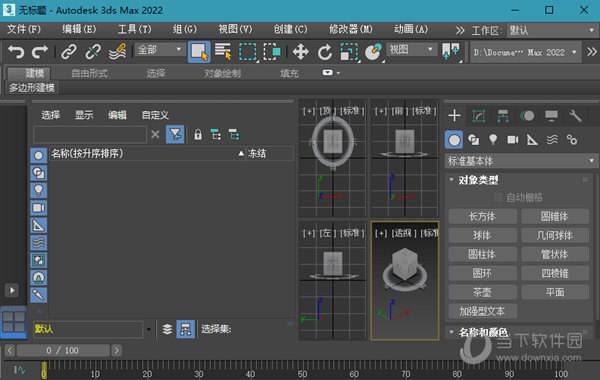Toggle space warps display filter in Scene Explorer
600x380 pixels.
(x=39, y=243)
